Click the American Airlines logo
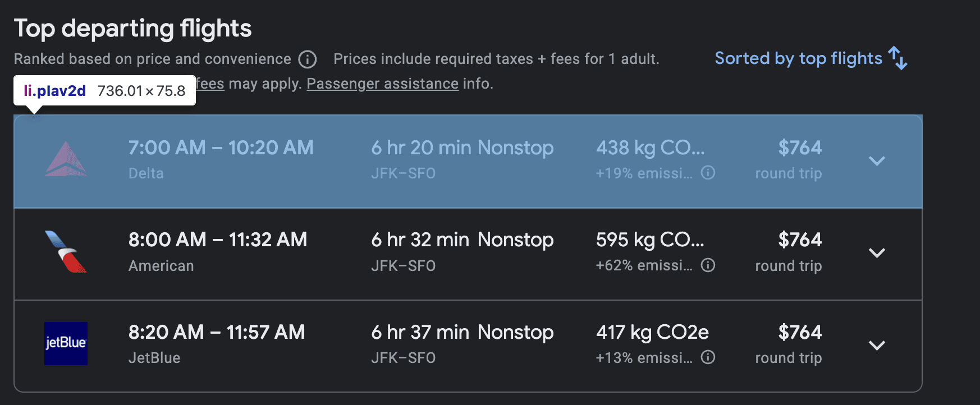Screen dimensions: 980x405 point(66,252)
